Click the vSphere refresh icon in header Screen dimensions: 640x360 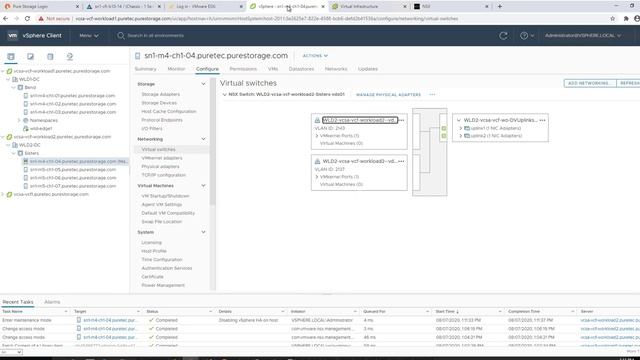503,36
